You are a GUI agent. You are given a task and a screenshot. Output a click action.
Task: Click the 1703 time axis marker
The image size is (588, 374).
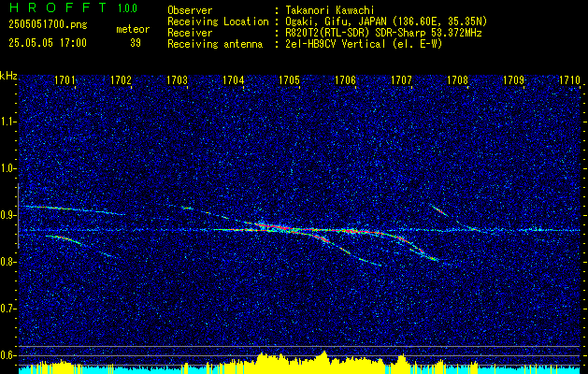click(x=177, y=80)
